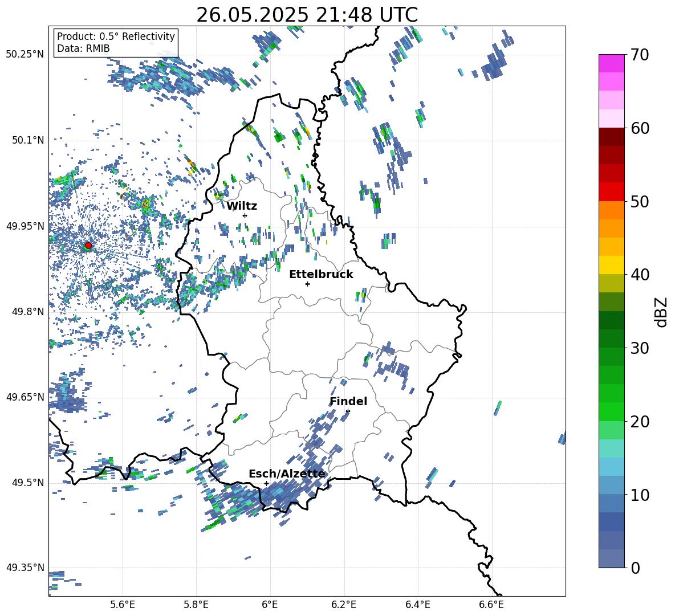
Task: Click the 20 colorbar tick label
Action: 640,422
